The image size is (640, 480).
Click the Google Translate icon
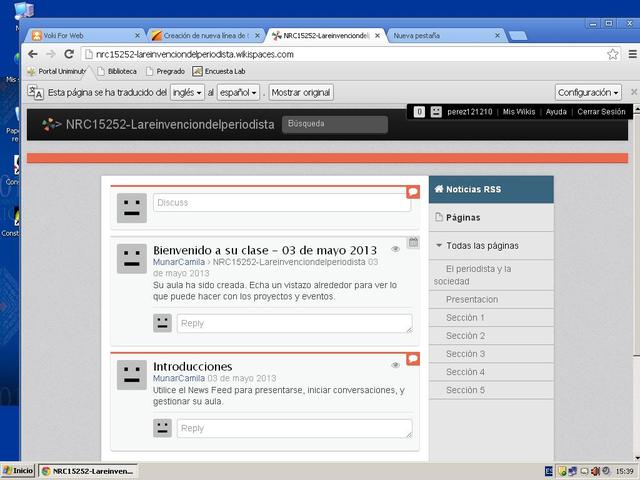pos(35,92)
